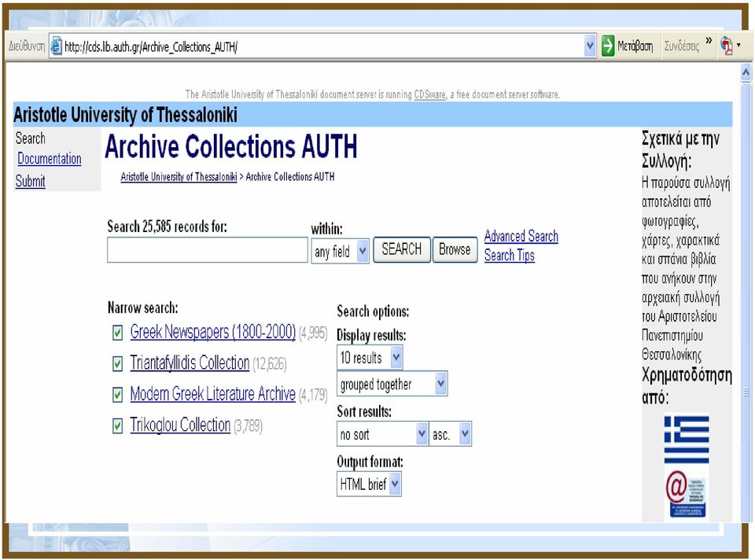Open the Advanced Search link
The image size is (755, 560).
[521, 236]
